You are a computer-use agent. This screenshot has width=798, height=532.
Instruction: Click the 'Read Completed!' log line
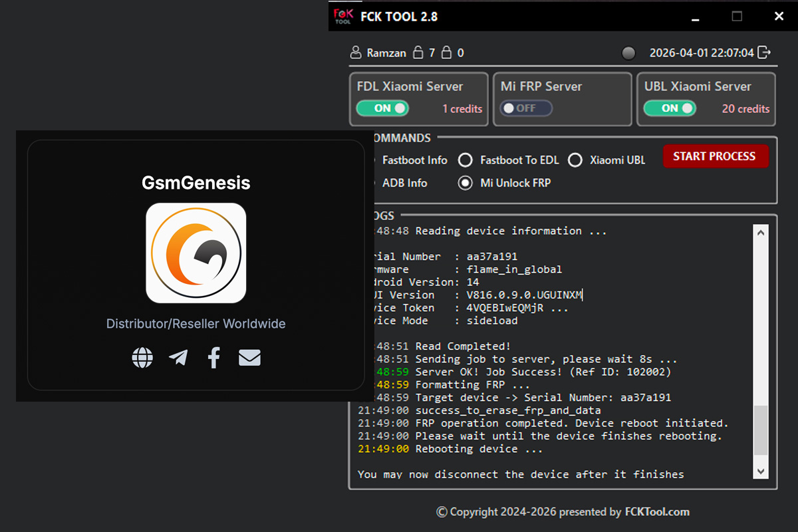[x=463, y=346]
